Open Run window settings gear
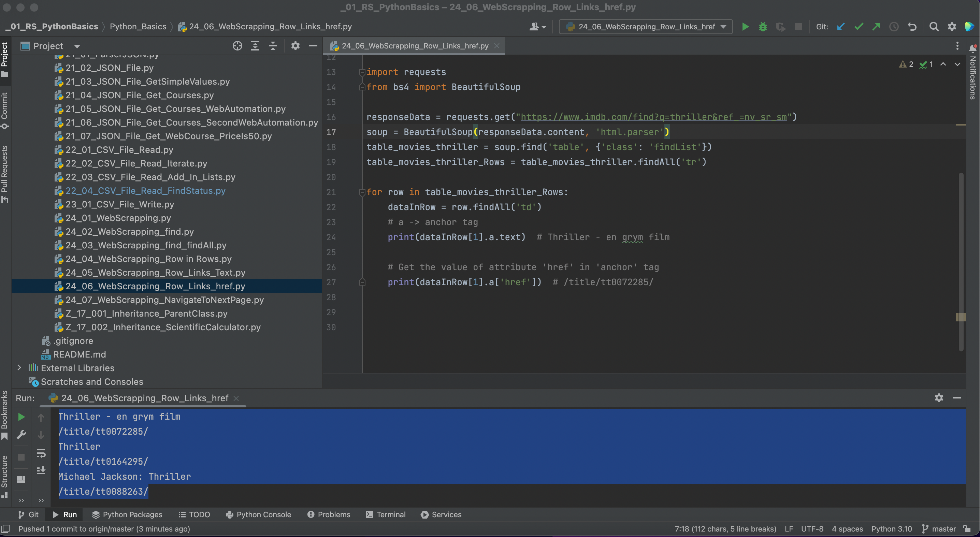The width and height of the screenshot is (980, 537). 939,398
